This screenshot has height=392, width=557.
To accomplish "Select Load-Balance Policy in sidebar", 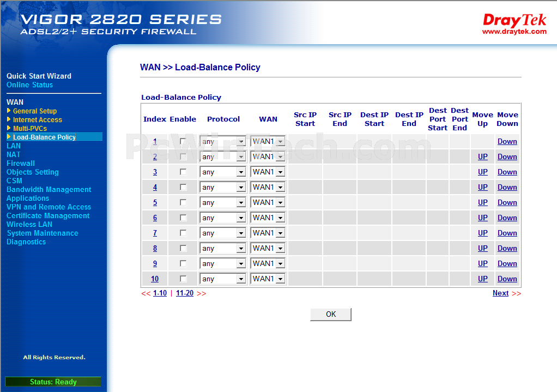I will tap(44, 137).
